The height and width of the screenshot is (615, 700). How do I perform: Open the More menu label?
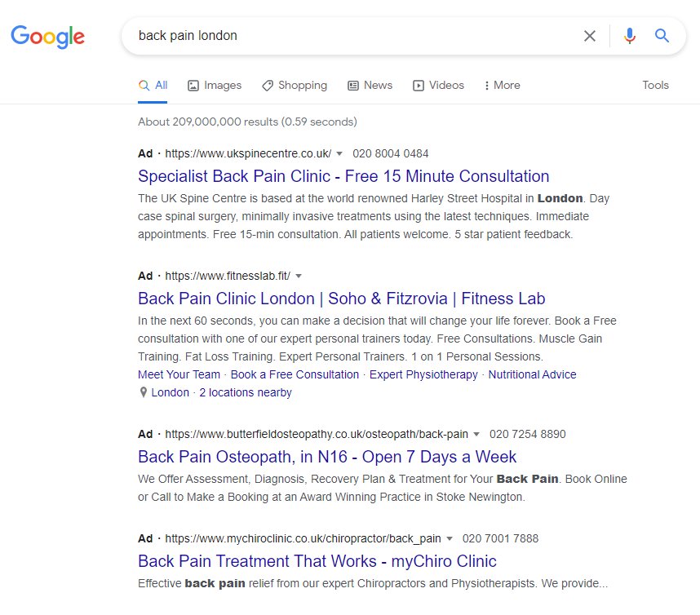coord(507,85)
